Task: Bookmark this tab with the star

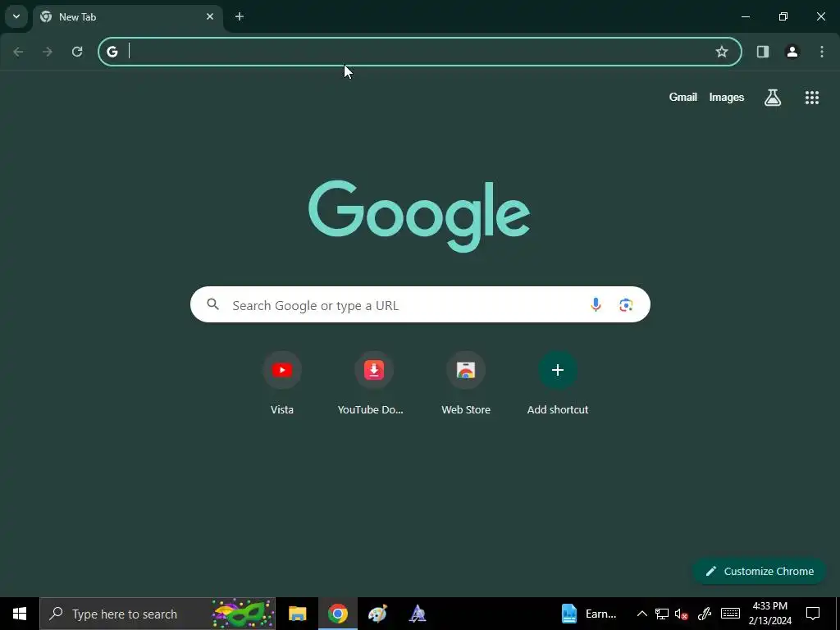Action: [x=722, y=52]
